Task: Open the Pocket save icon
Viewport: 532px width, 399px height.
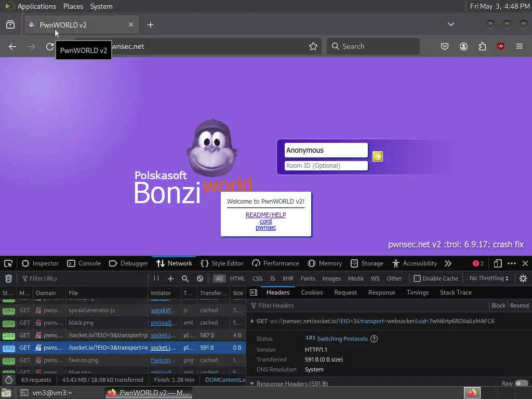Action: (445, 46)
